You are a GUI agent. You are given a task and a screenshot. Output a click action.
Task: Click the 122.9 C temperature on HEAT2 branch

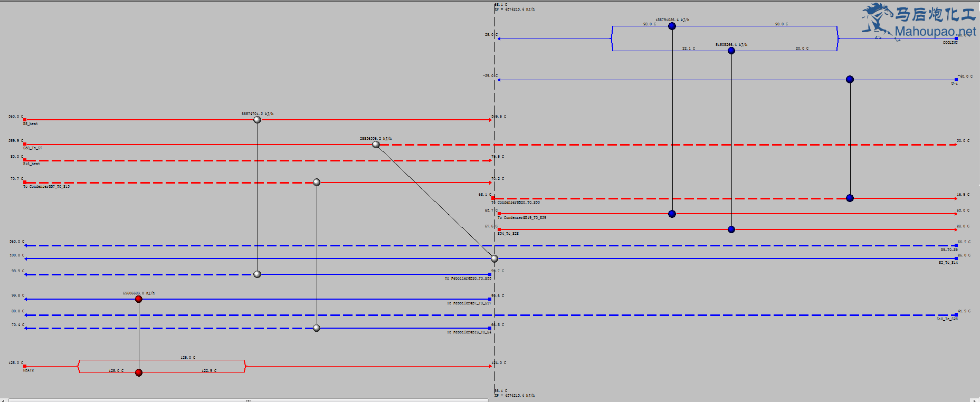point(209,371)
